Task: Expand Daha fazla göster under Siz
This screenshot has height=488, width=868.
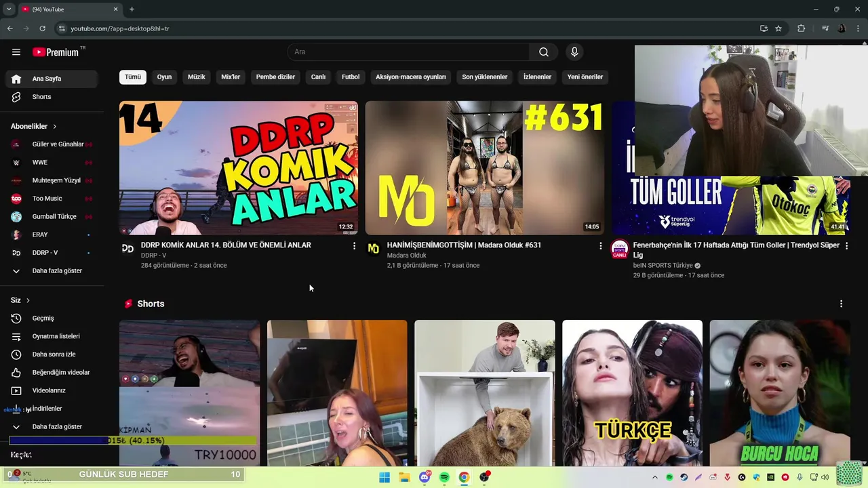Action: [52, 427]
